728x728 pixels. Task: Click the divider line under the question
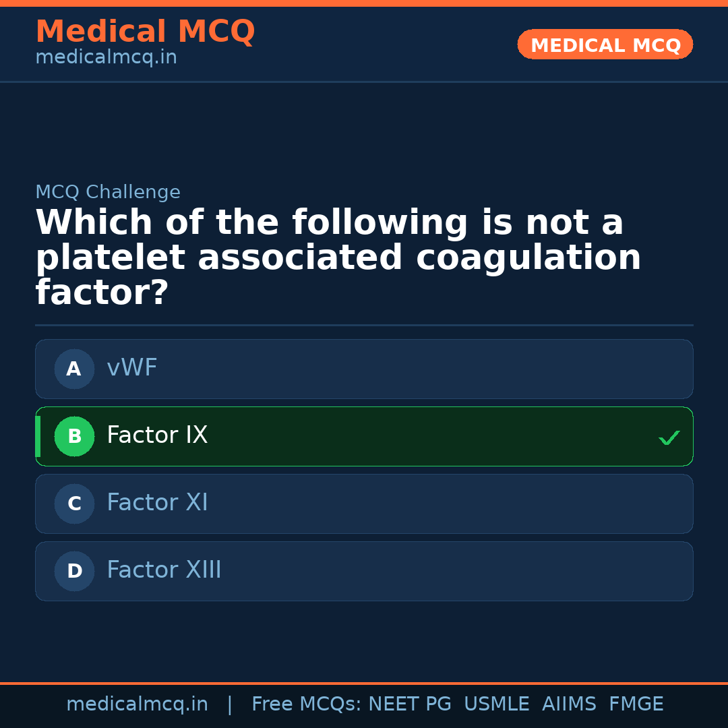tap(364, 326)
